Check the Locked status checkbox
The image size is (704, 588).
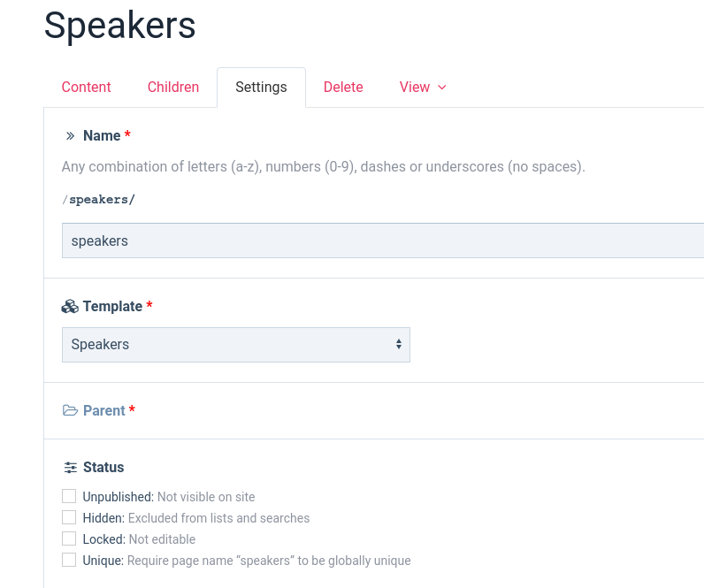69,539
